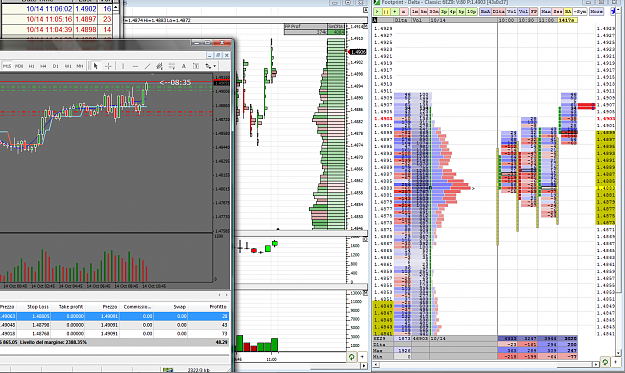Click the refresh icon in middle chart window

coord(351,357)
